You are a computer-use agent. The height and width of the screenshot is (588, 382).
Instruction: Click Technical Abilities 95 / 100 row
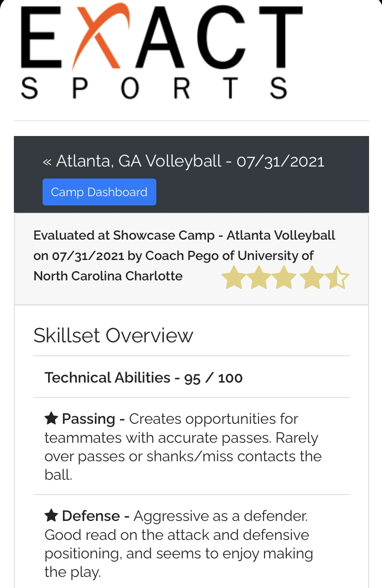[x=191, y=378]
